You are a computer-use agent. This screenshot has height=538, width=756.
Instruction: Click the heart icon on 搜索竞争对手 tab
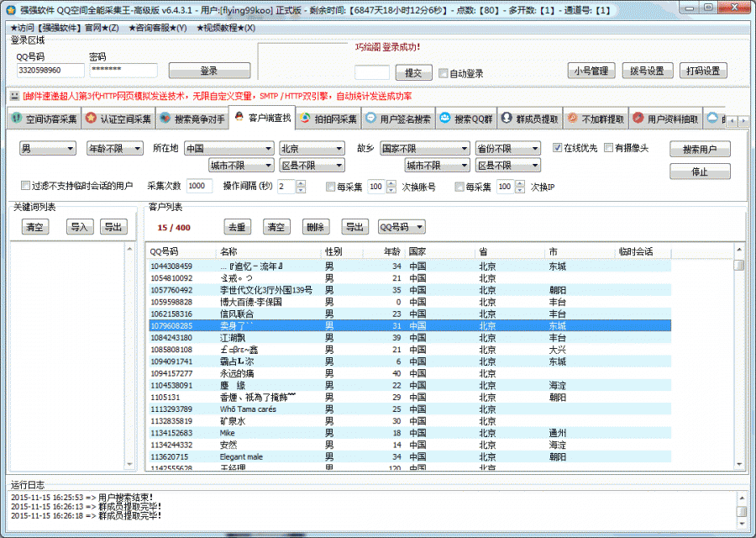pos(165,118)
